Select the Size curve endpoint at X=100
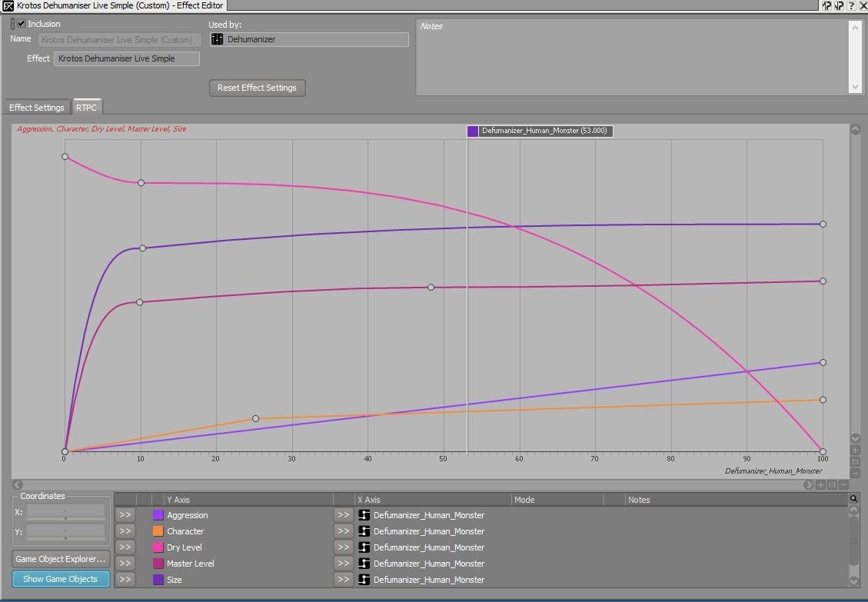 pyautogui.click(x=823, y=225)
